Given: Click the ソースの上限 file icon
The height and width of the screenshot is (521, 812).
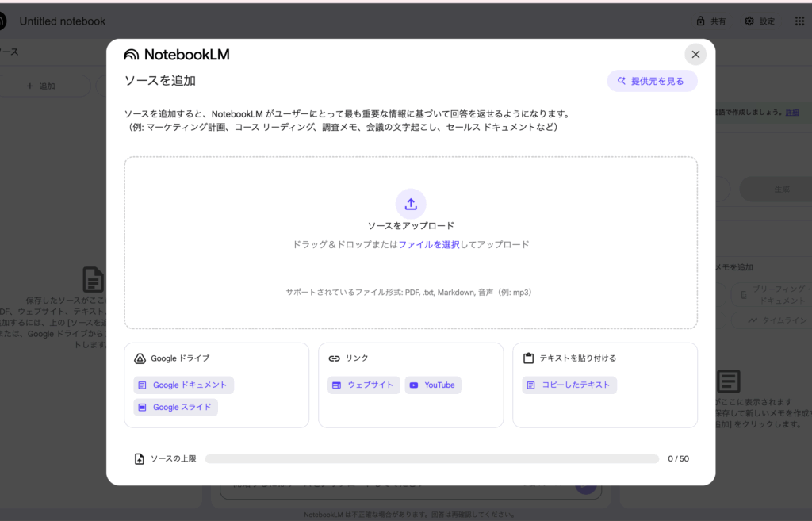Looking at the screenshot, I should [140, 459].
